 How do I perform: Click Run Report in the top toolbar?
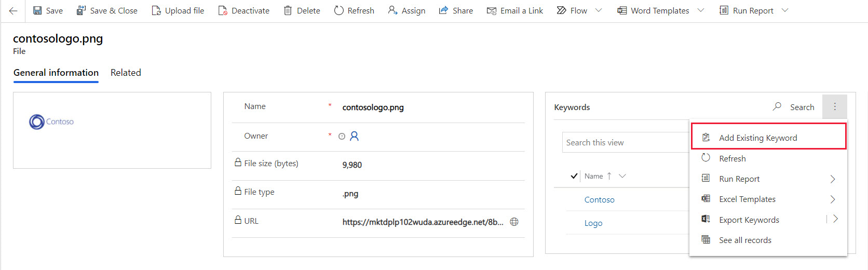[x=746, y=10]
